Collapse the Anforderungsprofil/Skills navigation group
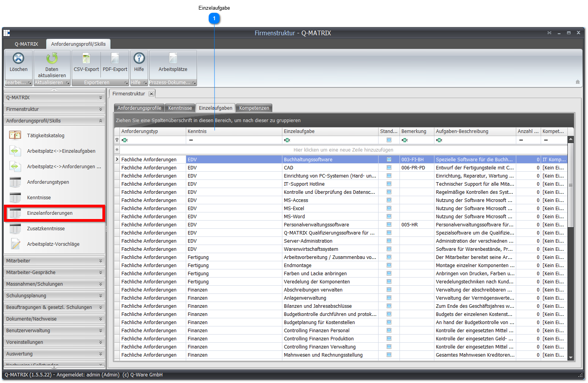Viewport: 588px width, 383px height. coord(54,121)
